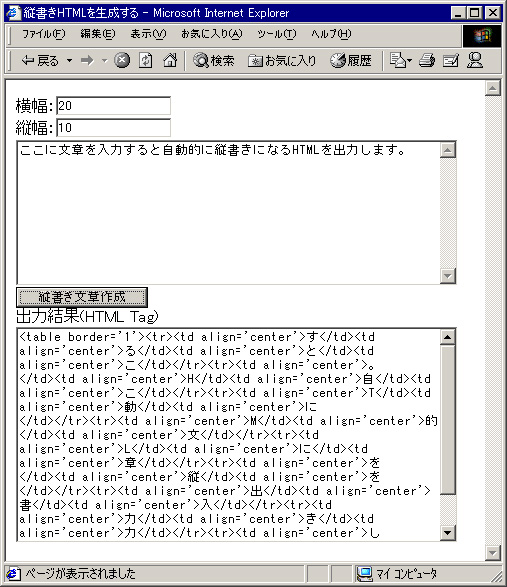Open the History (履歴) toolbar button
The height and width of the screenshot is (587, 507).
[x=350, y=60]
